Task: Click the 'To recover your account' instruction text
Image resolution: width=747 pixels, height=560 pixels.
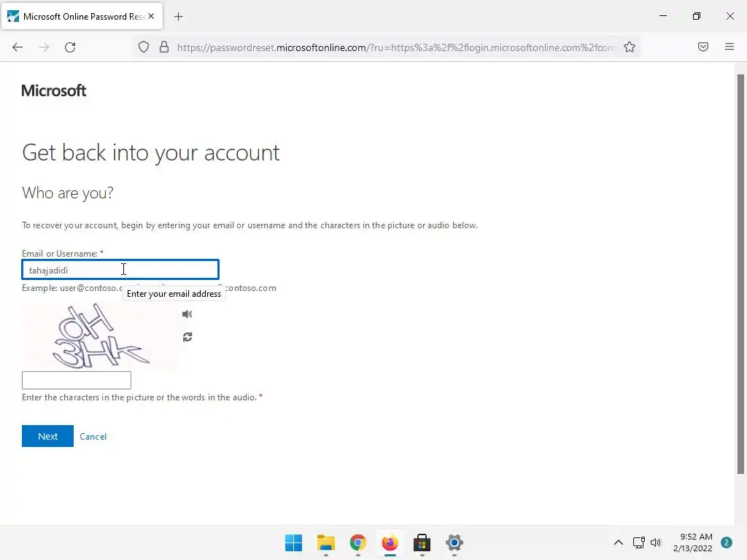Action: [x=249, y=225]
